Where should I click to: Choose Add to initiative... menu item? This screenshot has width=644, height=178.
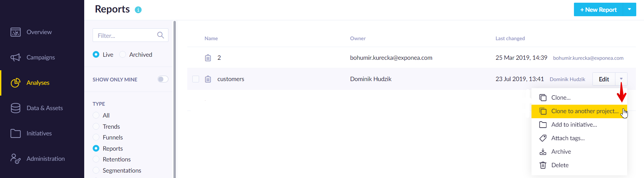coord(579,125)
